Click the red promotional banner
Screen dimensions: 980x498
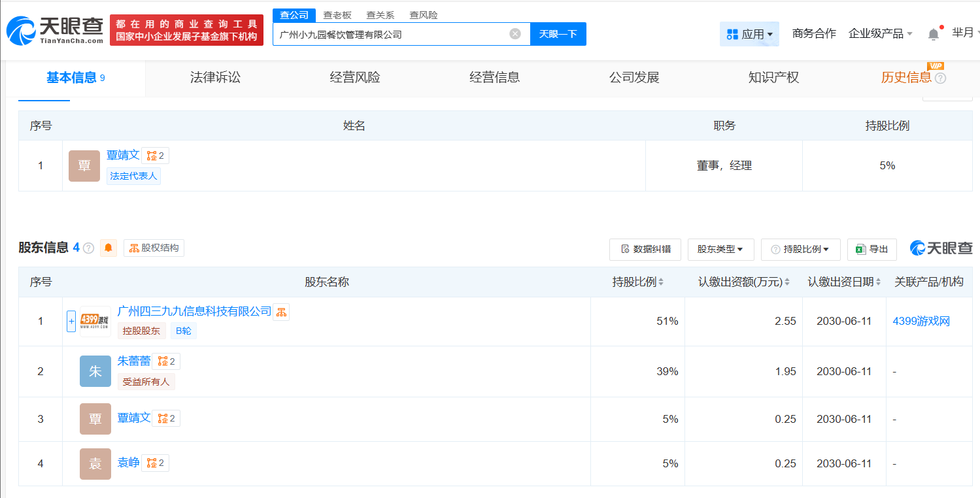186,30
